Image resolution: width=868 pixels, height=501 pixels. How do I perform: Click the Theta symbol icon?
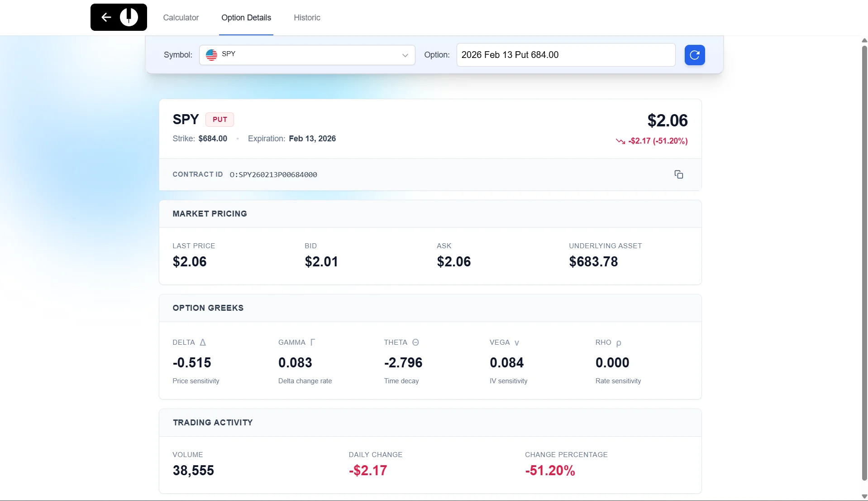415,342
